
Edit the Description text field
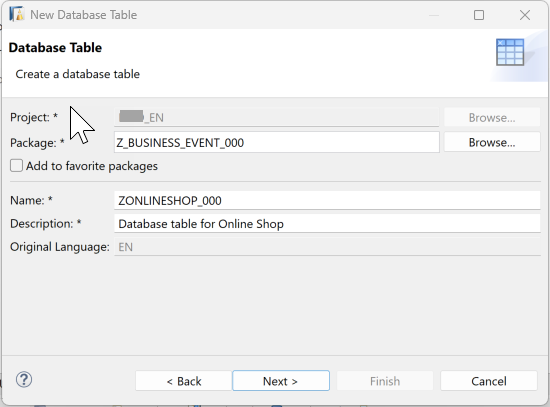(x=327, y=223)
